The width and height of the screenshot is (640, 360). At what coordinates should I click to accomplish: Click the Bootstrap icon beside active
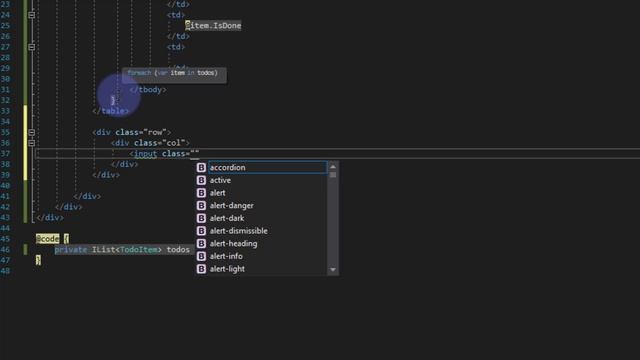click(x=201, y=180)
